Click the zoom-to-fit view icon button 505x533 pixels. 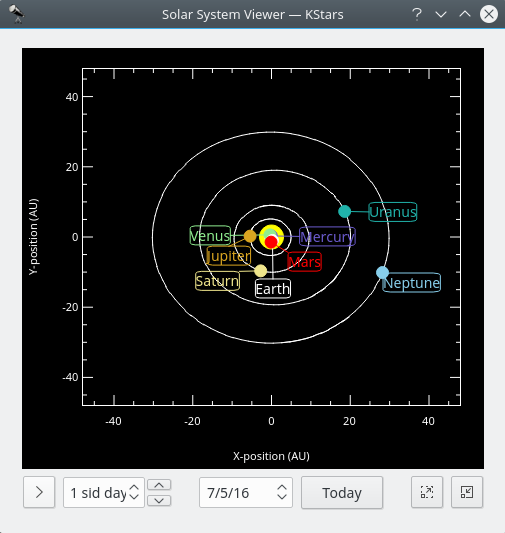[x=427, y=492]
